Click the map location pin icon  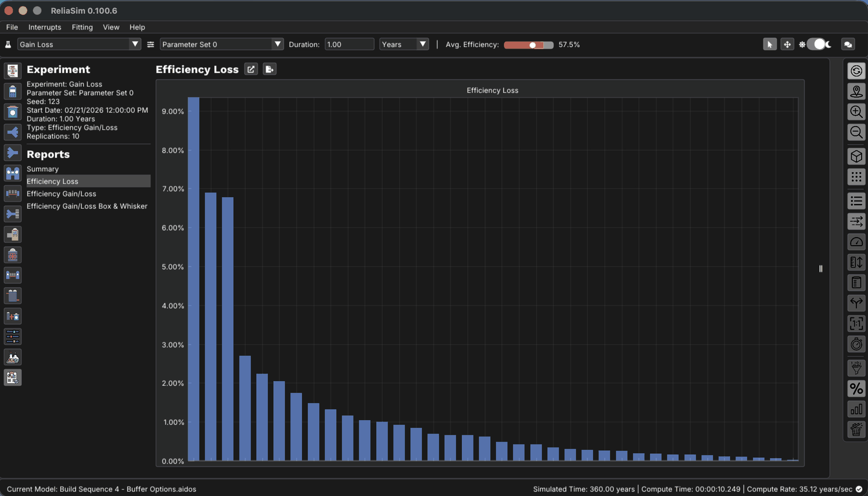pyautogui.click(x=856, y=91)
